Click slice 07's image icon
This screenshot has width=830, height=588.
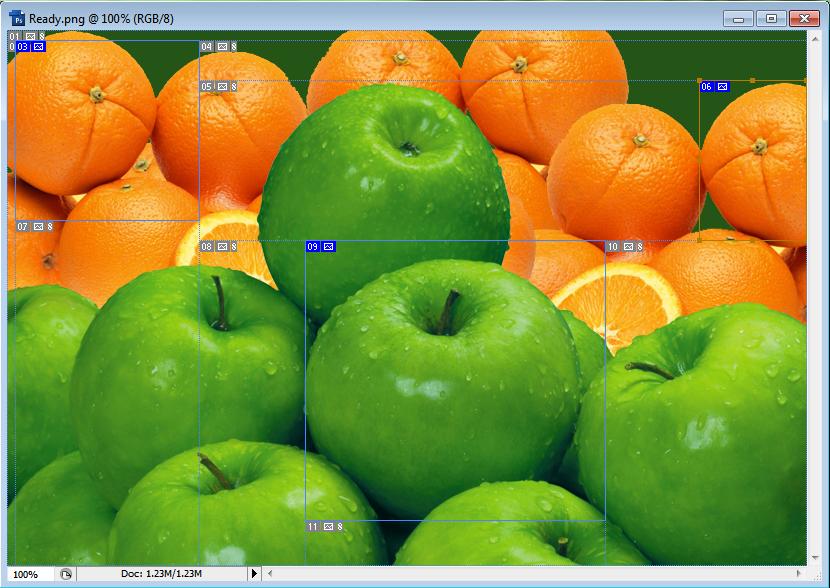coord(38,227)
